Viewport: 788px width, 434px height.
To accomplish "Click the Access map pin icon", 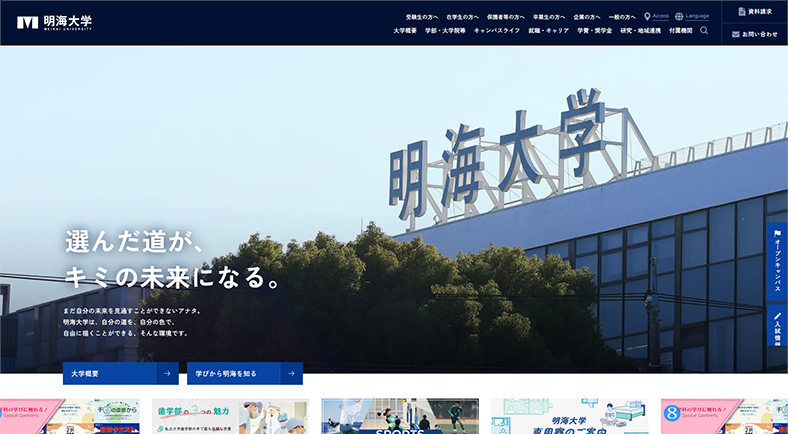I will [647, 17].
